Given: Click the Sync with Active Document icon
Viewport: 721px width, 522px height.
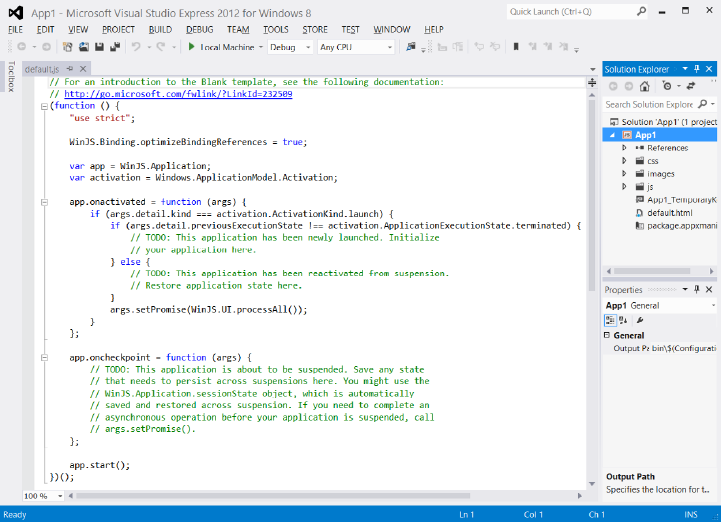Looking at the screenshot, I should (x=691, y=86).
